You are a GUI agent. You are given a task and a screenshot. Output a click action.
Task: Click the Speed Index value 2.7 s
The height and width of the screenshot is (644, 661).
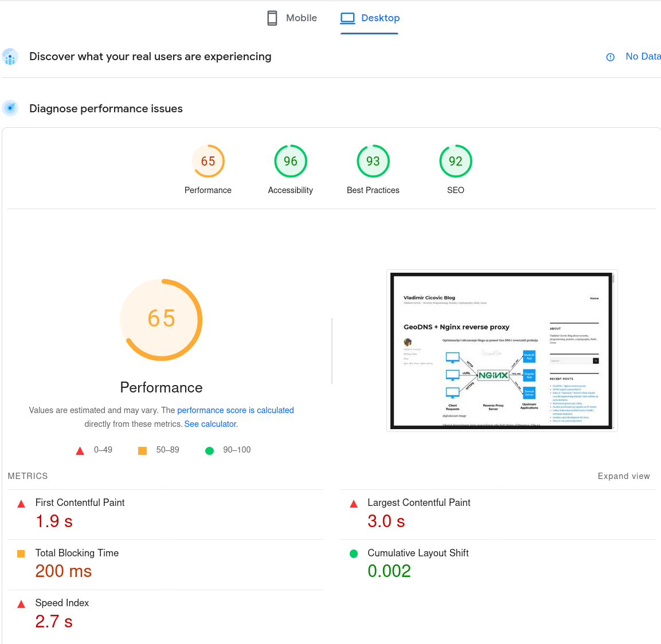coord(54,622)
